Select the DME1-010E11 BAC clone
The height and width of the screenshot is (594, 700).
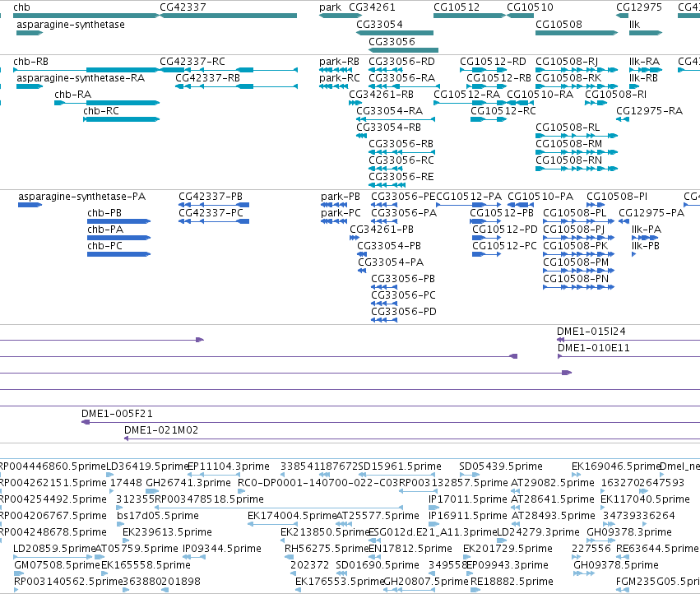(x=628, y=356)
